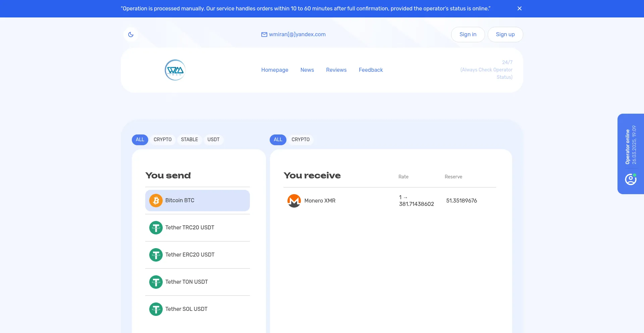Select Bitcoin BTC as send currency

(x=198, y=201)
